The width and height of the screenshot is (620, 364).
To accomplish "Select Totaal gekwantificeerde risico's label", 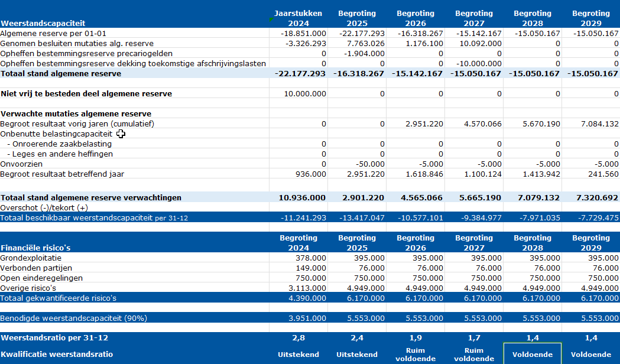I will coord(58,298).
